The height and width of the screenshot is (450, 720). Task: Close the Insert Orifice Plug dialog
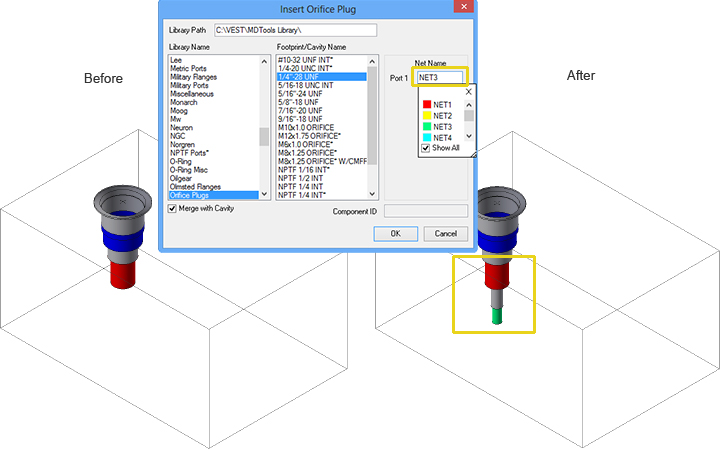[x=462, y=8]
